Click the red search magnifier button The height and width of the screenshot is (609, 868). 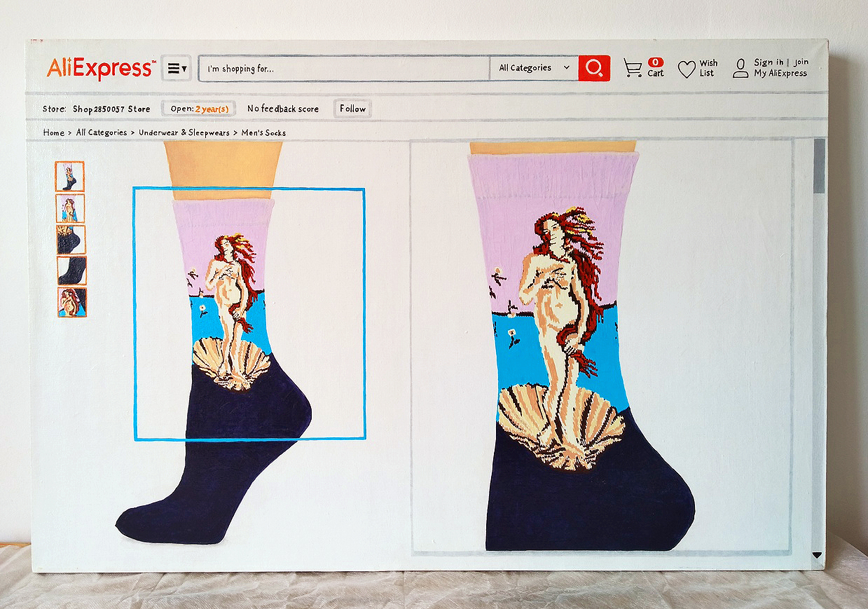(x=594, y=68)
